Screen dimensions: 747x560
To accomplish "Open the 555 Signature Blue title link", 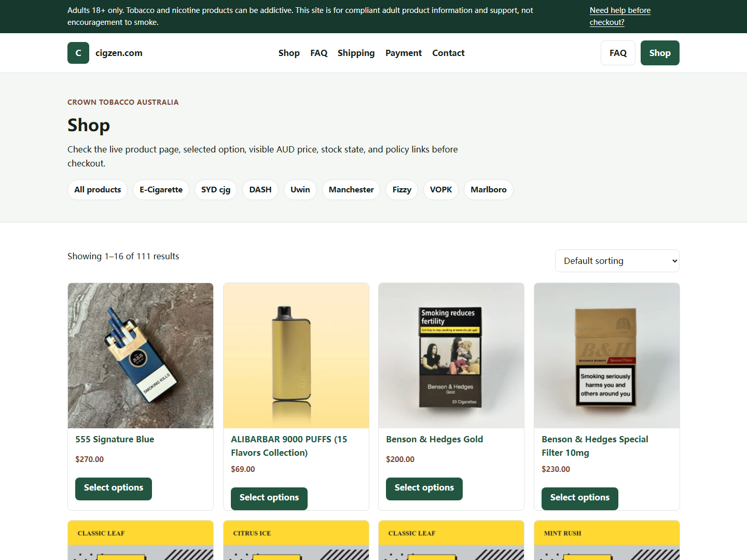I will (x=115, y=439).
